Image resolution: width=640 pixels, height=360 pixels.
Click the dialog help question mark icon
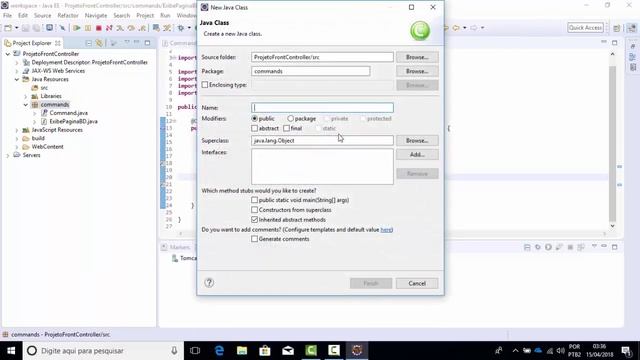(x=209, y=282)
